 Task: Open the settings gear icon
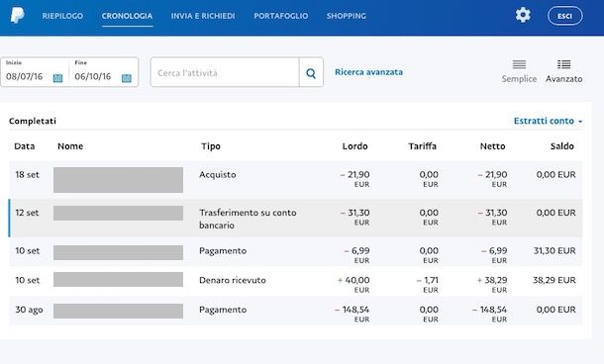click(523, 16)
